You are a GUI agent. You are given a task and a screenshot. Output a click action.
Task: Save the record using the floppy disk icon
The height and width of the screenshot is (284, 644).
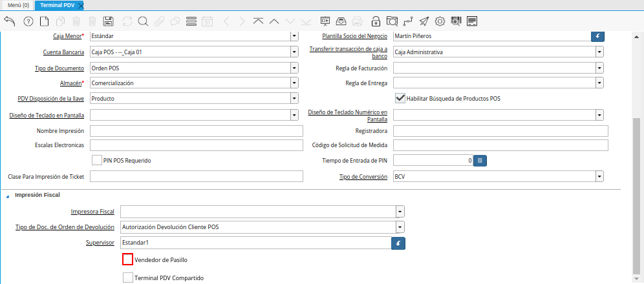click(x=109, y=21)
